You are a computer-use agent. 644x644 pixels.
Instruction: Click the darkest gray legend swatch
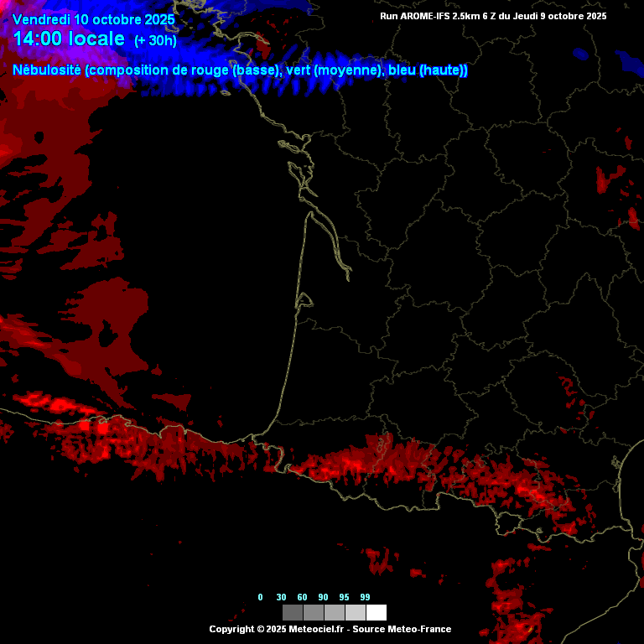click(293, 612)
